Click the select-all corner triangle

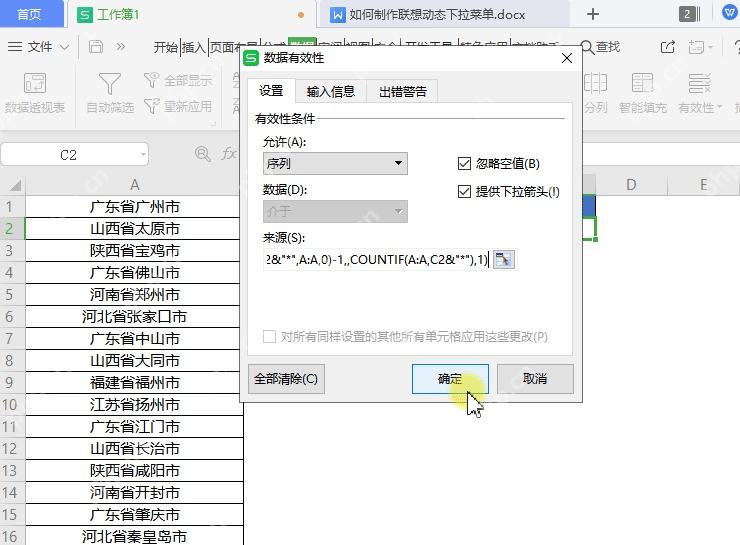[14, 184]
